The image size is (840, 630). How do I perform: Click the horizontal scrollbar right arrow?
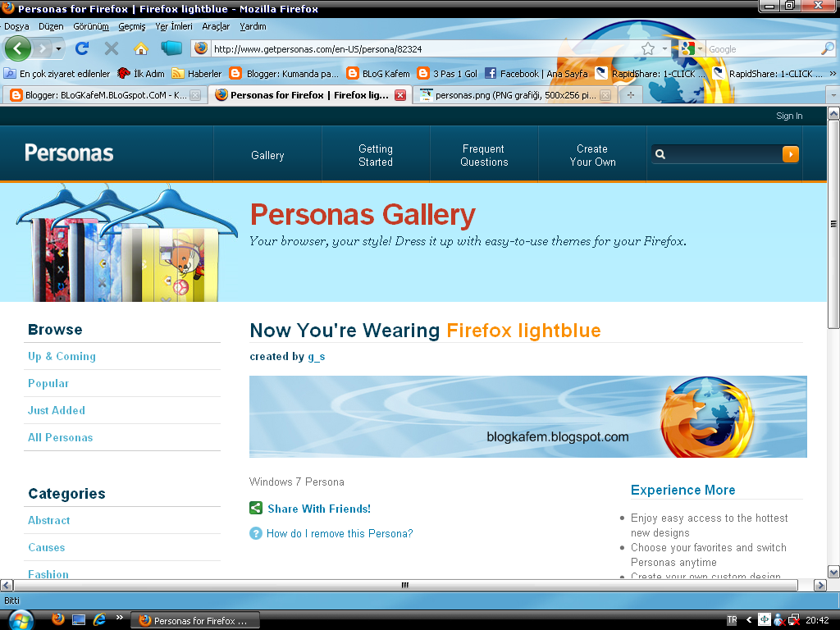coord(820,586)
